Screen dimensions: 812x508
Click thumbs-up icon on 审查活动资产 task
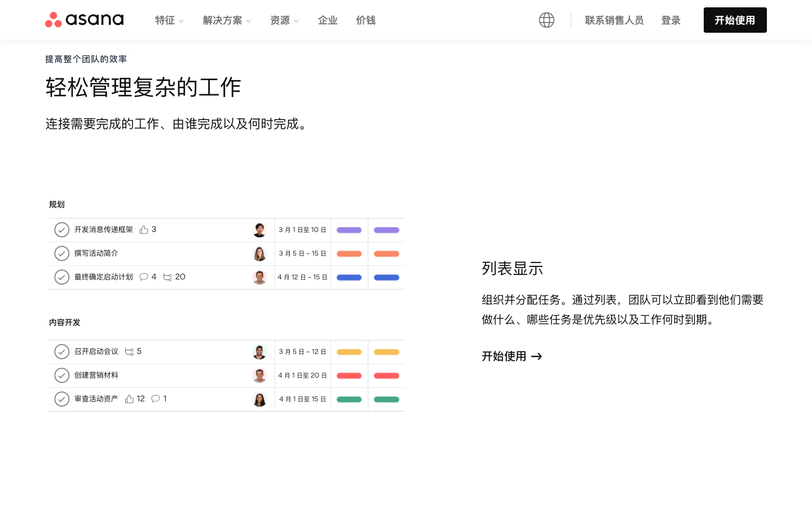coord(129,399)
